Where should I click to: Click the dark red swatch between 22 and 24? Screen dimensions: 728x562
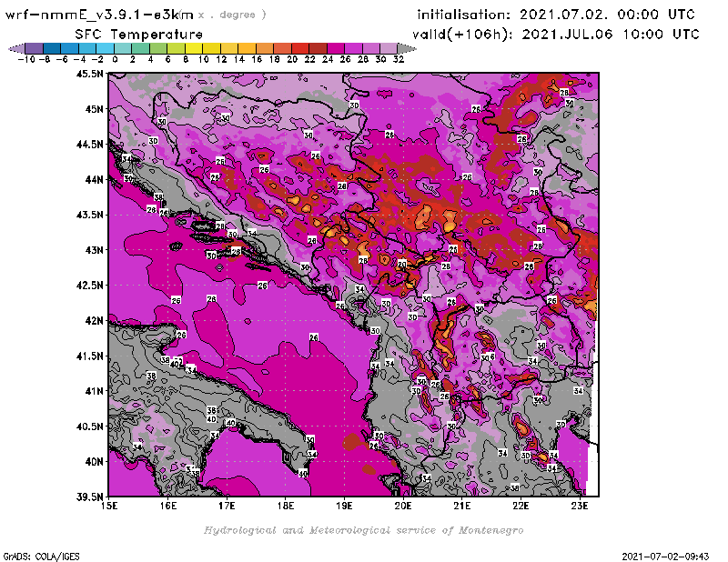[318, 48]
